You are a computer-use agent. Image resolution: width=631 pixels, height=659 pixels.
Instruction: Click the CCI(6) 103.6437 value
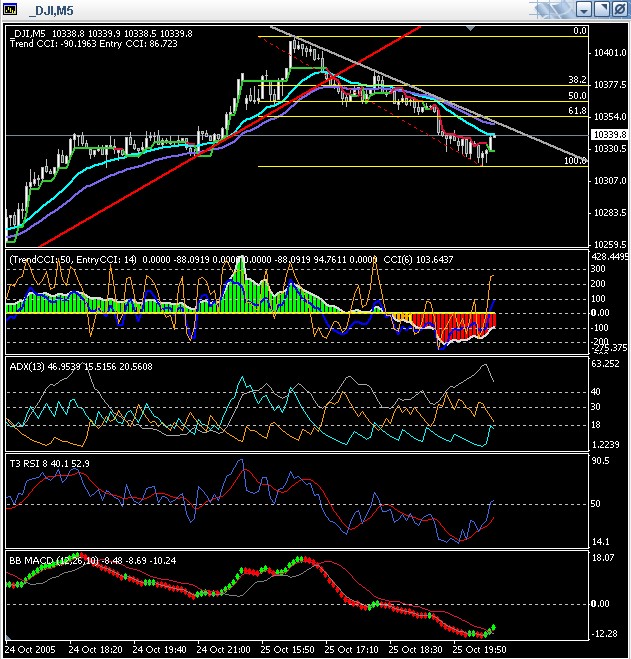pyautogui.click(x=418, y=259)
